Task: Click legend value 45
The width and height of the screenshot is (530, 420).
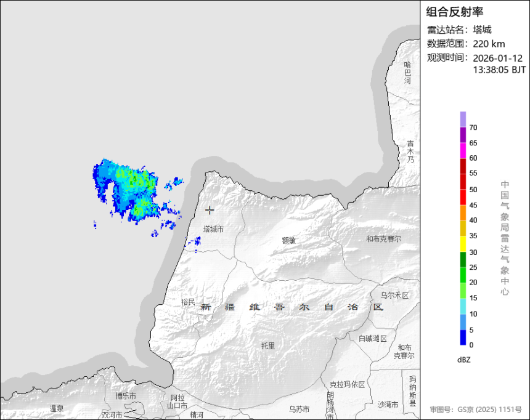Action: (x=473, y=205)
